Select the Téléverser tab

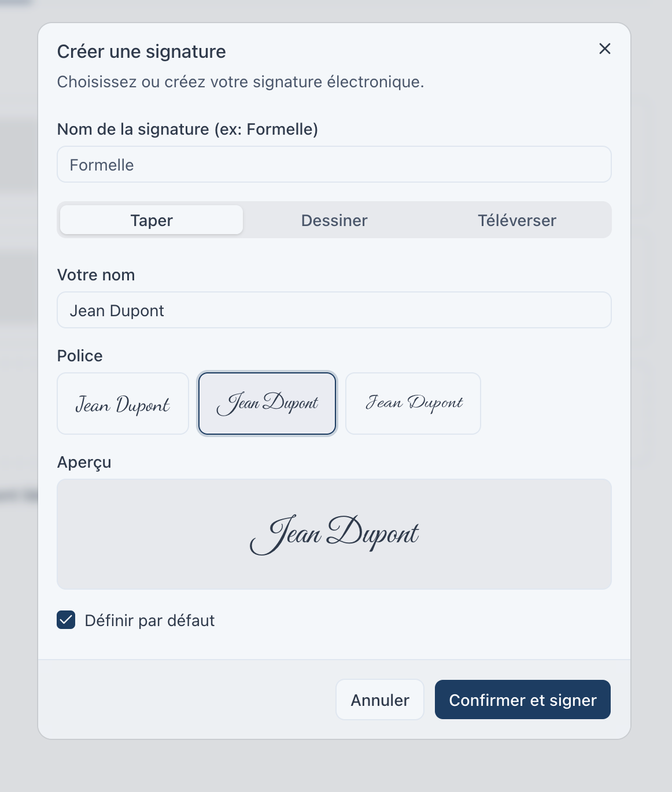click(516, 220)
